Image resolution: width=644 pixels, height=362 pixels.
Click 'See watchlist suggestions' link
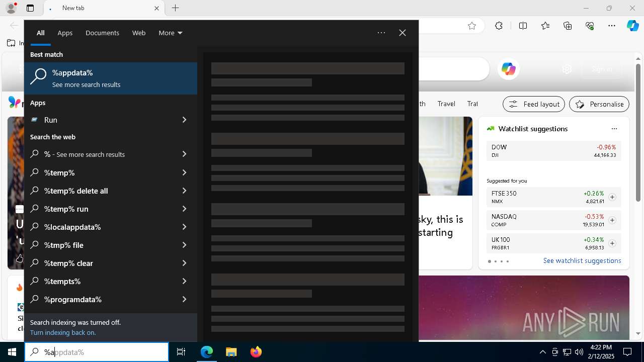point(582,260)
